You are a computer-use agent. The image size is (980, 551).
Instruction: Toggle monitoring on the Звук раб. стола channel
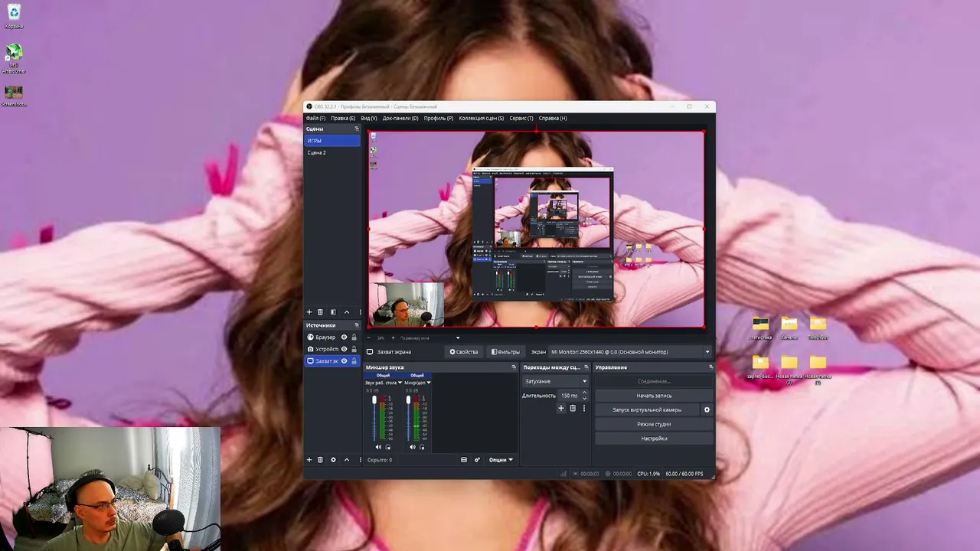click(388, 447)
